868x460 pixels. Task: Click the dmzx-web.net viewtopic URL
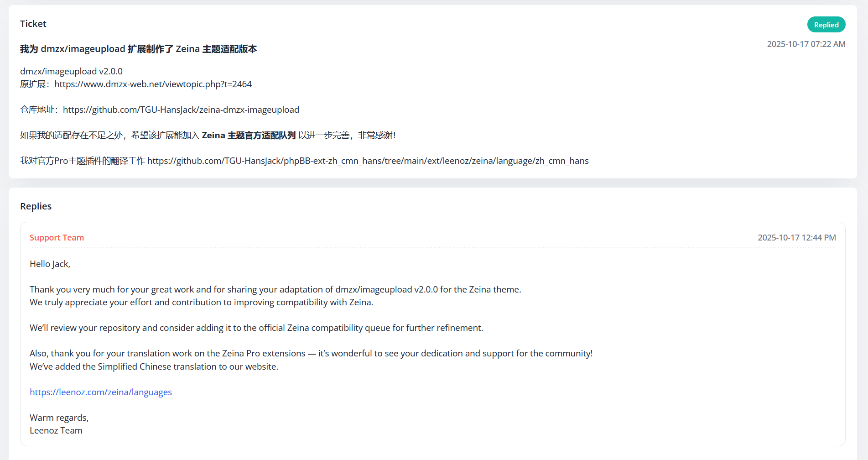pyautogui.click(x=153, y=84)
